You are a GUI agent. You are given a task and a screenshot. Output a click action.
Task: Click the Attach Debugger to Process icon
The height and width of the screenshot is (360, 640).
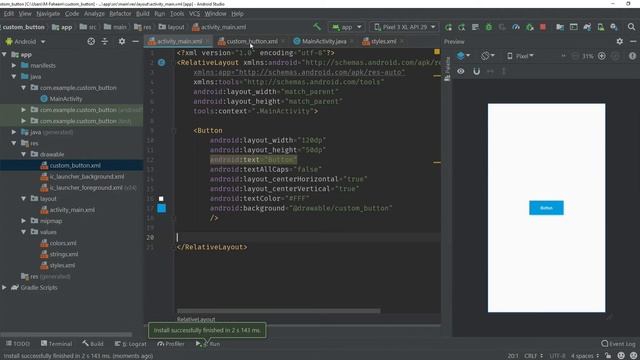(x=529, y=27)
